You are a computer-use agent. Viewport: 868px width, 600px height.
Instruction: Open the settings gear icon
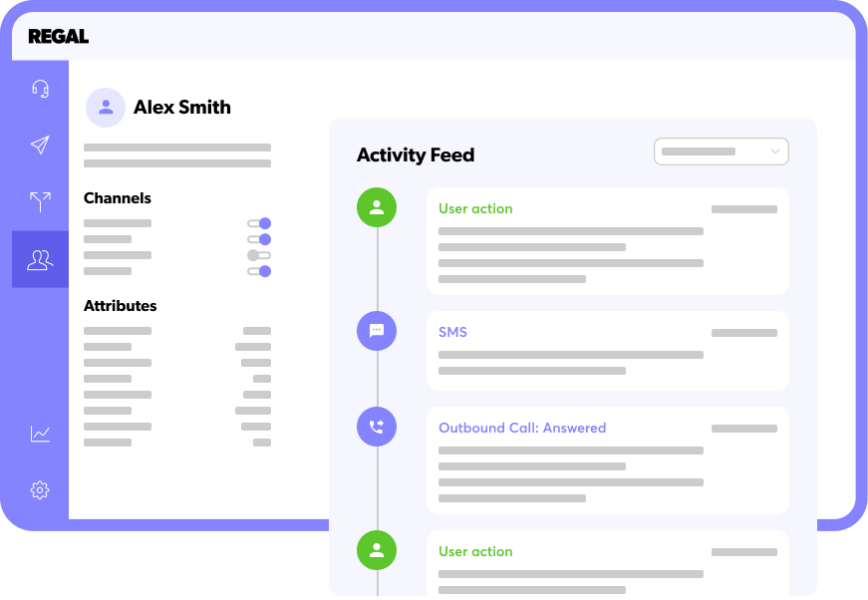(x=40, y=489)
